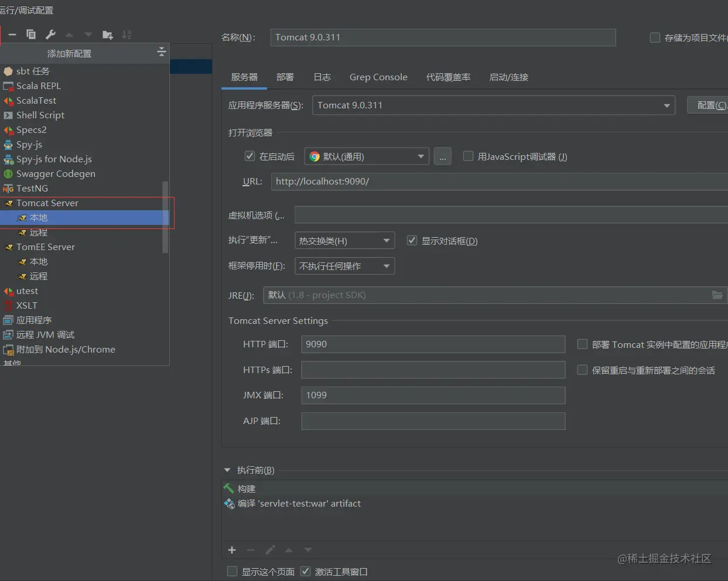Screen dimensions: 728x581
Task: Check the 显示这个页面 checkbox
Action: coord(232,571)
